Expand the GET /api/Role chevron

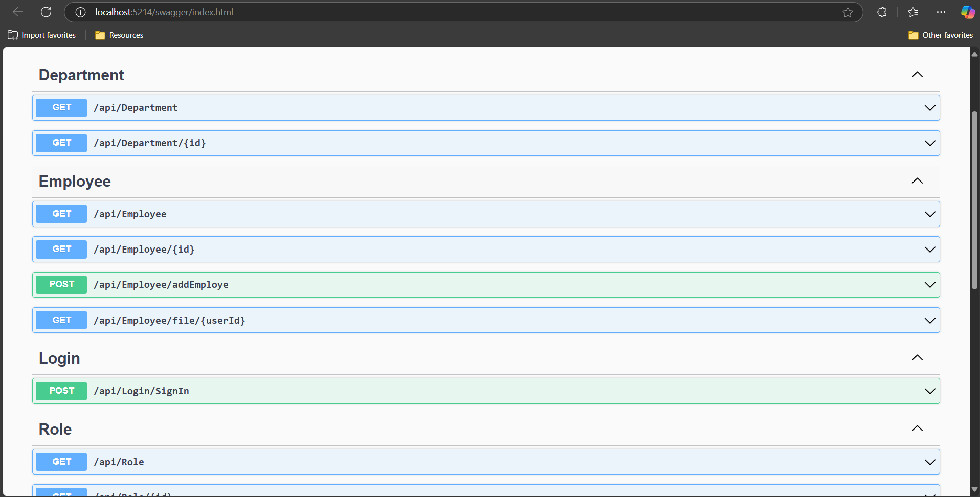coord(930,462)
